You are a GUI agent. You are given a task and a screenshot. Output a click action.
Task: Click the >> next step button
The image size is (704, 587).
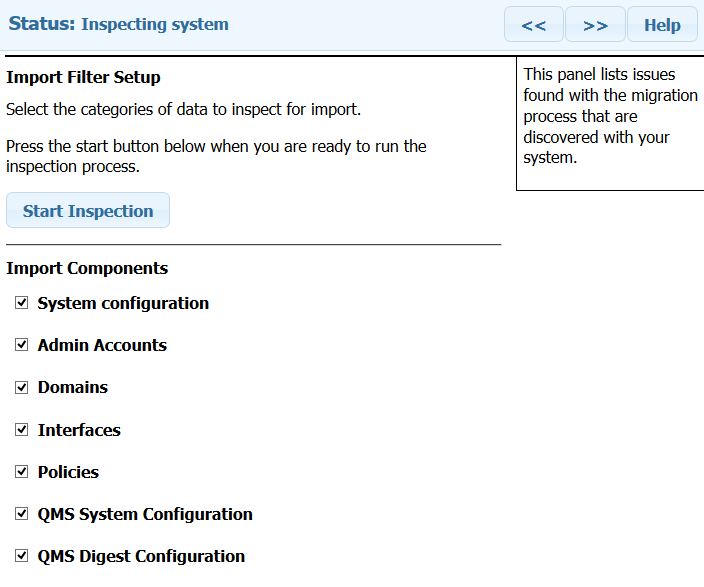coord(595,25)
